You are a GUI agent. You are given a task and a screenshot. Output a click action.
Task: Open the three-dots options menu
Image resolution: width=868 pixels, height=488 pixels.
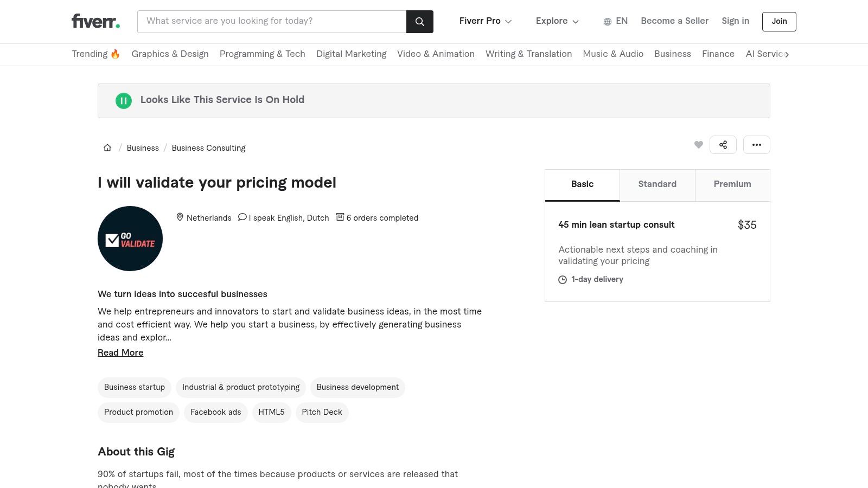[x=757, y=145]
